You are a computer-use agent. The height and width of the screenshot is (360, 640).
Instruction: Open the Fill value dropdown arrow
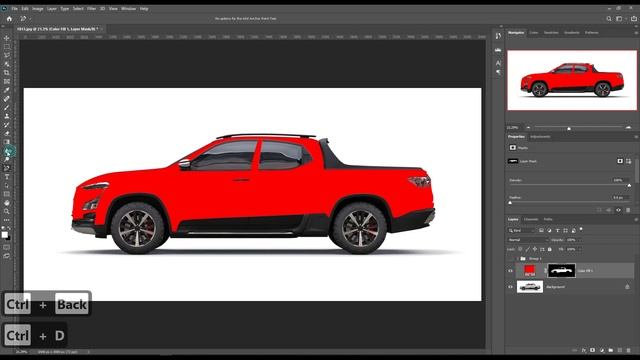tap(580, 249)
